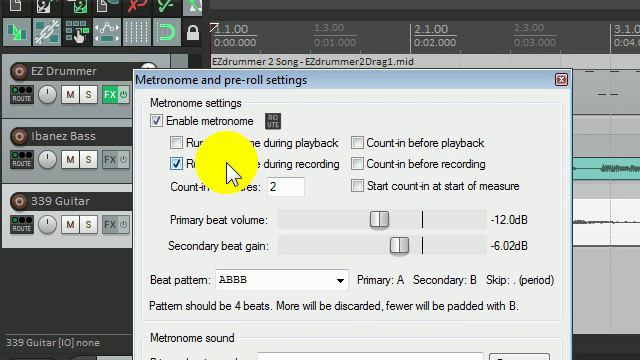Screen dimensions: 640x360
Task: Select Ibanez Bass track name
Action: tap(63, 136)
